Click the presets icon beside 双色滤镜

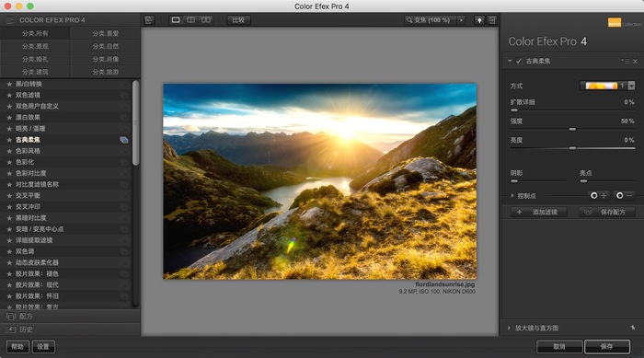[123, 96]
